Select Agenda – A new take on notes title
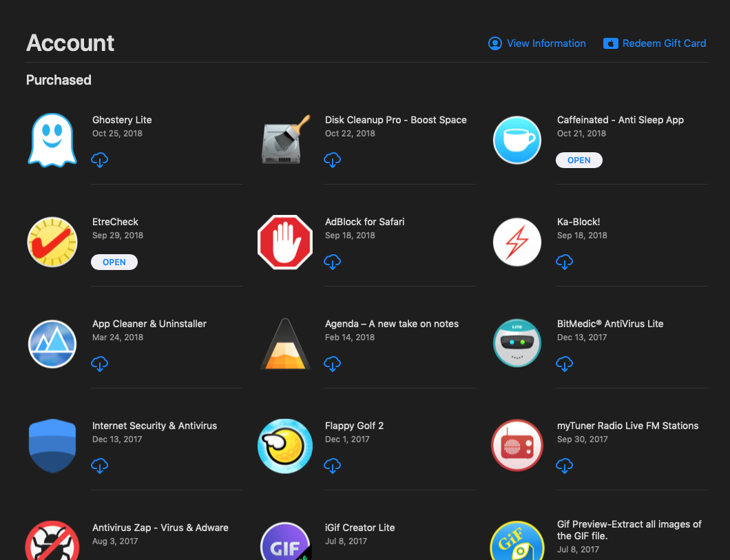Screen dimensions: 730x560 (392, 324)
